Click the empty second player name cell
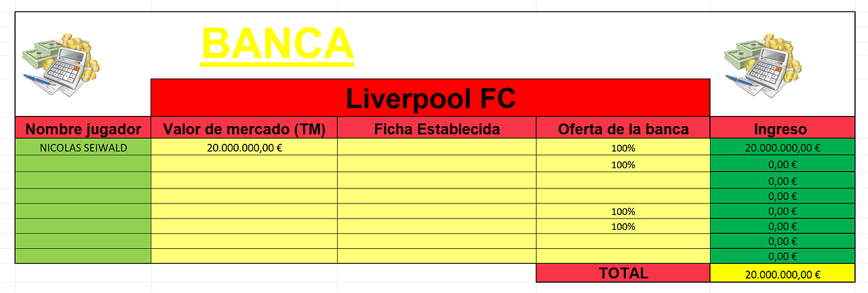Image resolution: width=868 pixels, height=293 pixels. 83,164
